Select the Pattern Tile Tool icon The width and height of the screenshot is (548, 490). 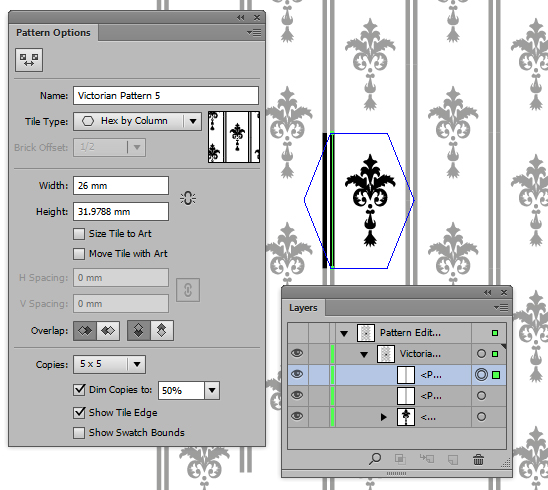click(x=29, y=60)
